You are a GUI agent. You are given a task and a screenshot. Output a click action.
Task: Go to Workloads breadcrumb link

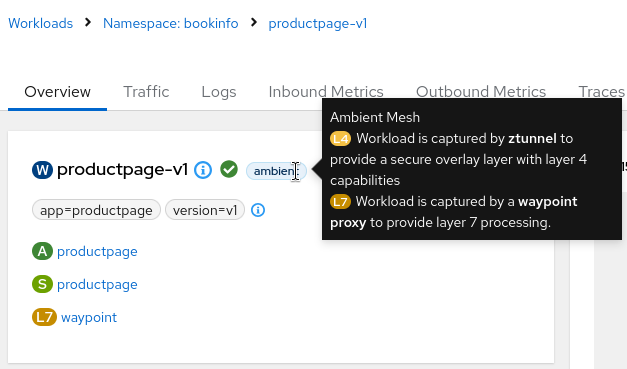tap(40, 23)
